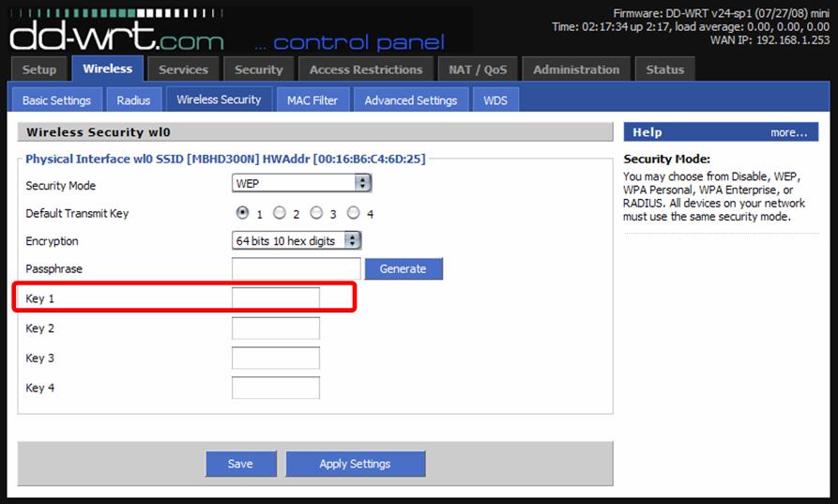Viewport: 838px width, 504px height.
Task: Select Default Transmit Key 1
Action: pyautogui.click(x=242, y=213)
